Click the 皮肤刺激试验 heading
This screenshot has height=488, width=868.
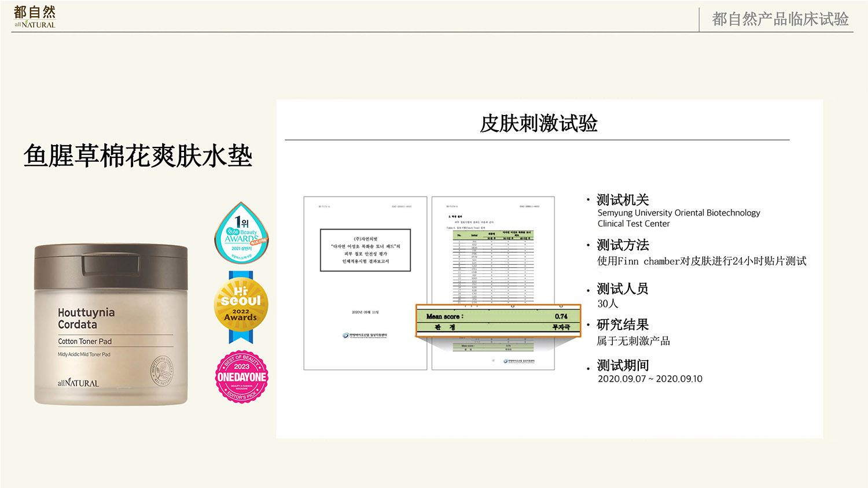coord(538,123)
